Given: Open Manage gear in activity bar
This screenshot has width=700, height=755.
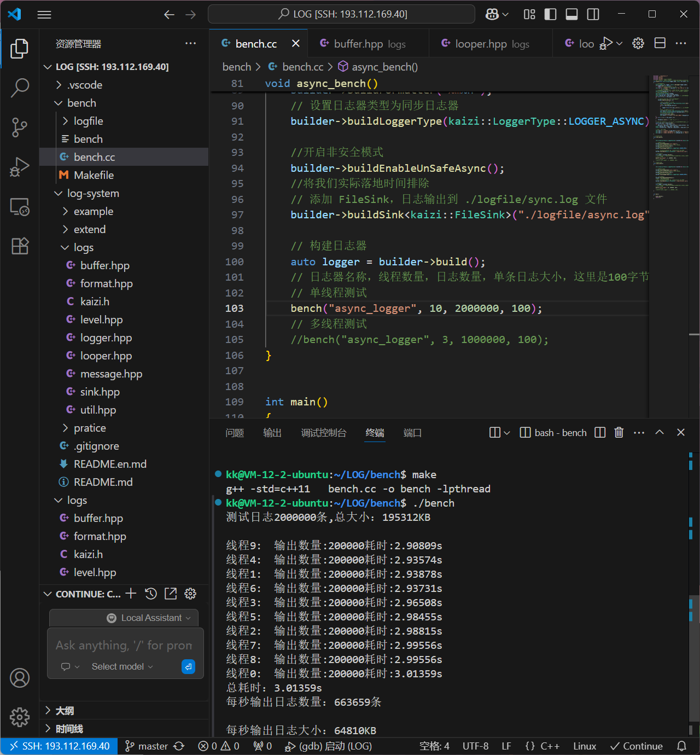Looking at the screenshot, I should click(x=20, y=717).
